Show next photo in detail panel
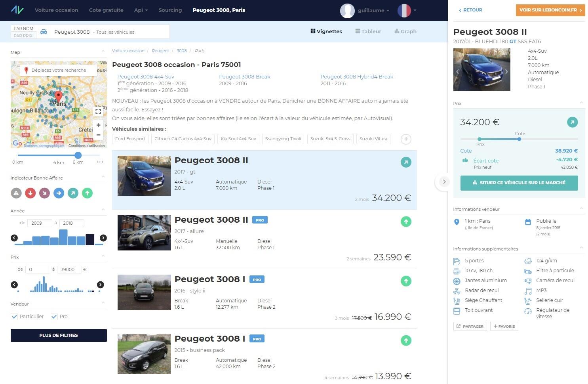 (506, 72)
